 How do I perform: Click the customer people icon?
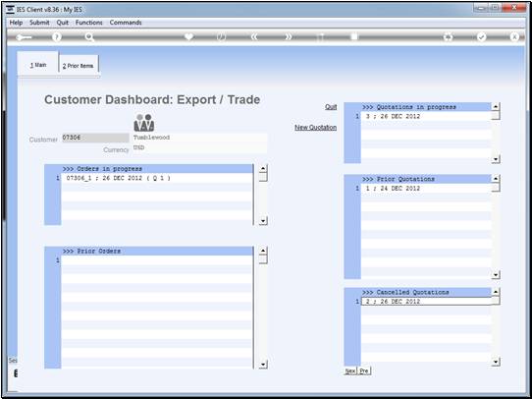coord(144,123)
